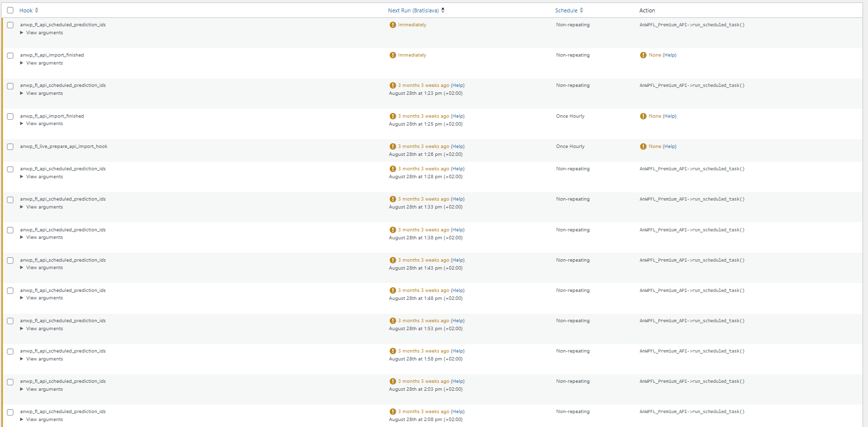Click warning icon beside None in second row
Viewport: 868px width, 427px height.
coord(643,55)
